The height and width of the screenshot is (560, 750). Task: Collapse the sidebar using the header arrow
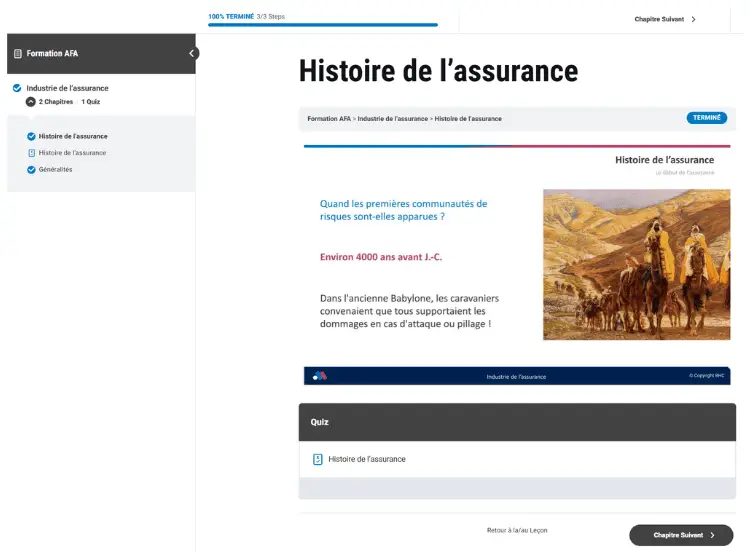[192, 54]
